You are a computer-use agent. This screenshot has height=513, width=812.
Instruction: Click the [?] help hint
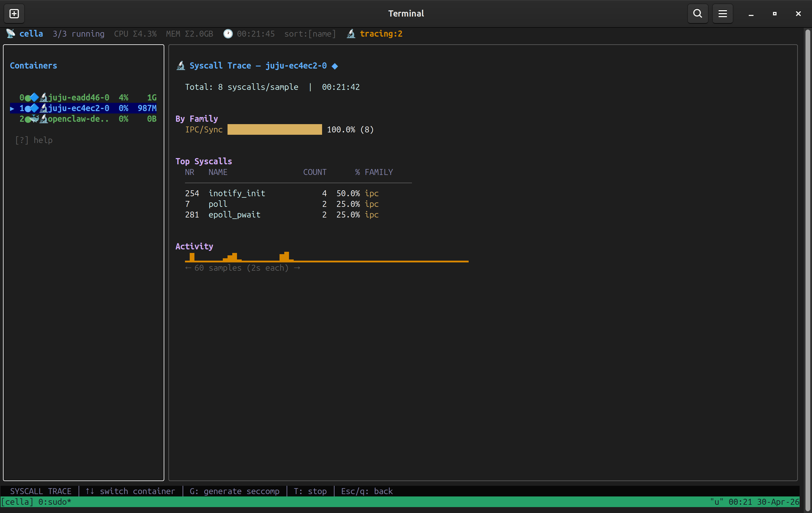34,140
